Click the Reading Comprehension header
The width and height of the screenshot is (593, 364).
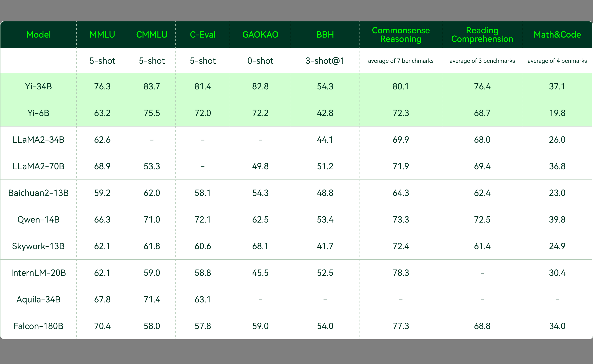[482, 35]
